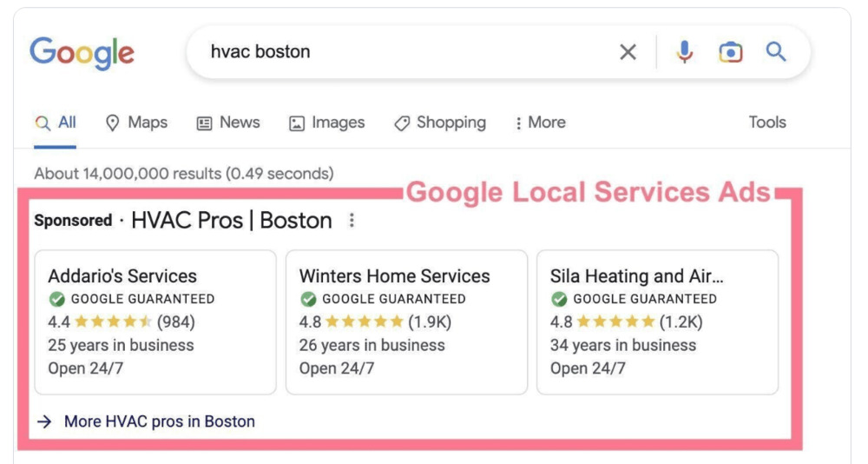
Task: Click the arrow beside More HVAC pros
Action: click(44, 422)
